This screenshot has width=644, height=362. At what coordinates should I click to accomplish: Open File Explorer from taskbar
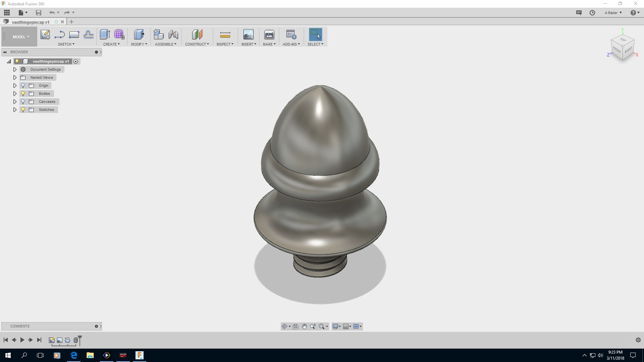[x=90, y=355]
